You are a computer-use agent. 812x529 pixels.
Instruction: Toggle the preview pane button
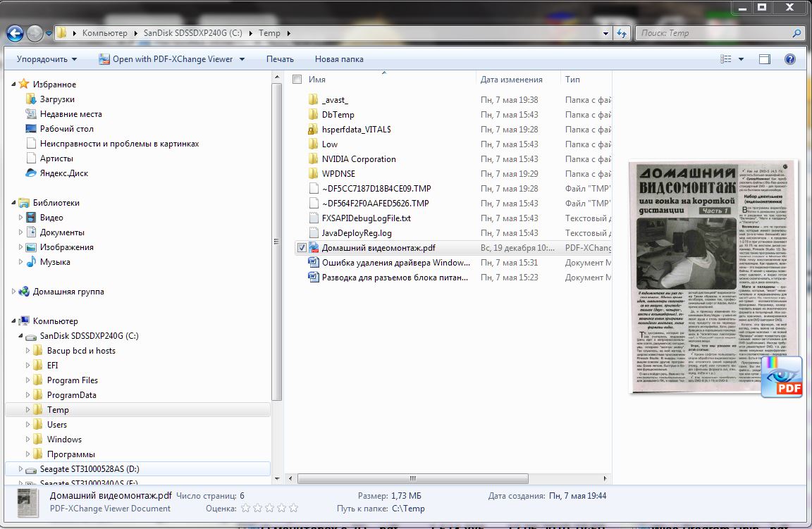coord(770,59)
